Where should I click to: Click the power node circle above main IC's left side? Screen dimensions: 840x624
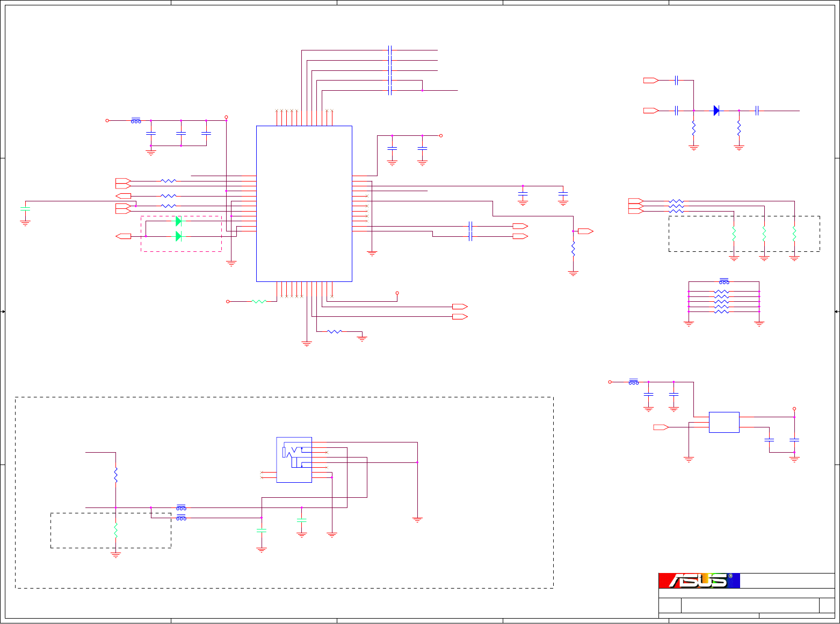pyautogui.click(x=226, y=117)
